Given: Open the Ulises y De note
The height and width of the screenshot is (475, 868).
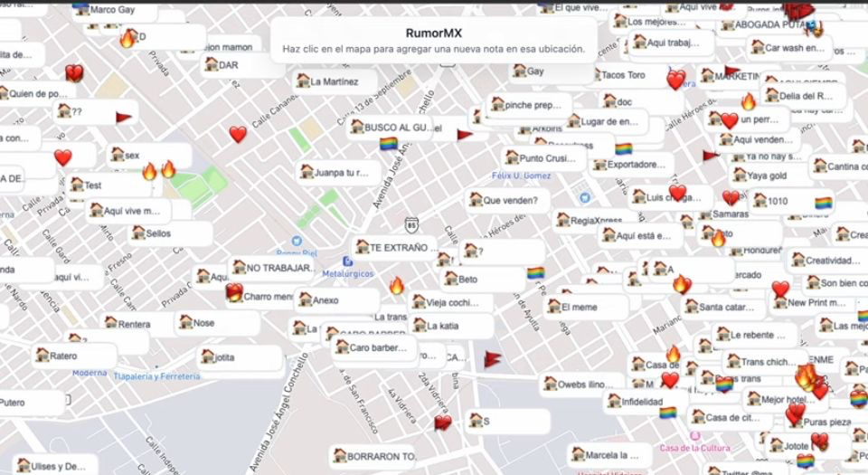Looking at the screenshot, I should tap(54, 466).
